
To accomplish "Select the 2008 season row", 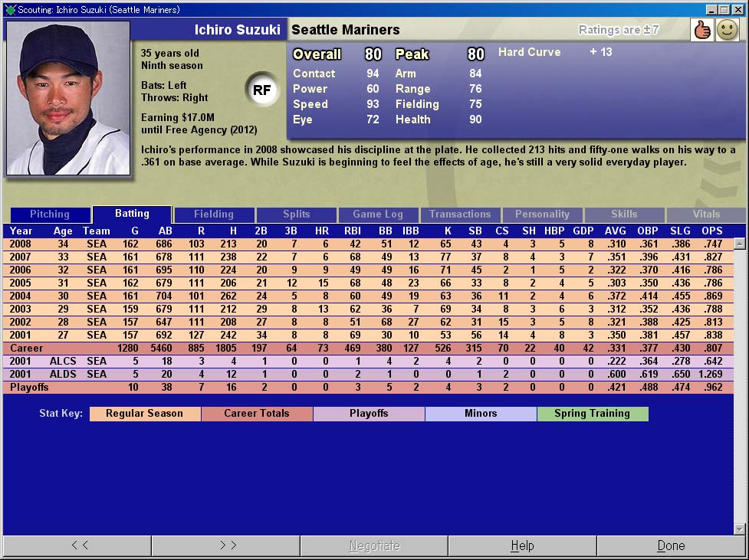I will coord(368,244).
